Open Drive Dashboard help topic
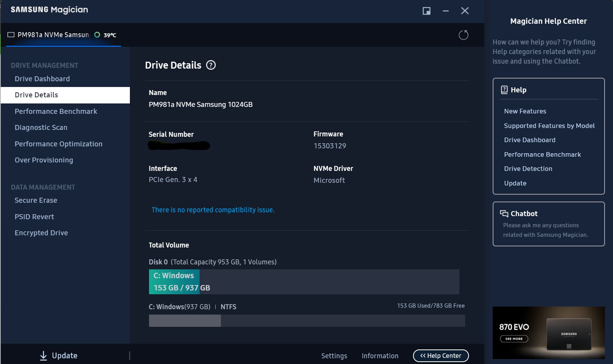The height and width of the screenshot is (364, 613). coord(529,140)
